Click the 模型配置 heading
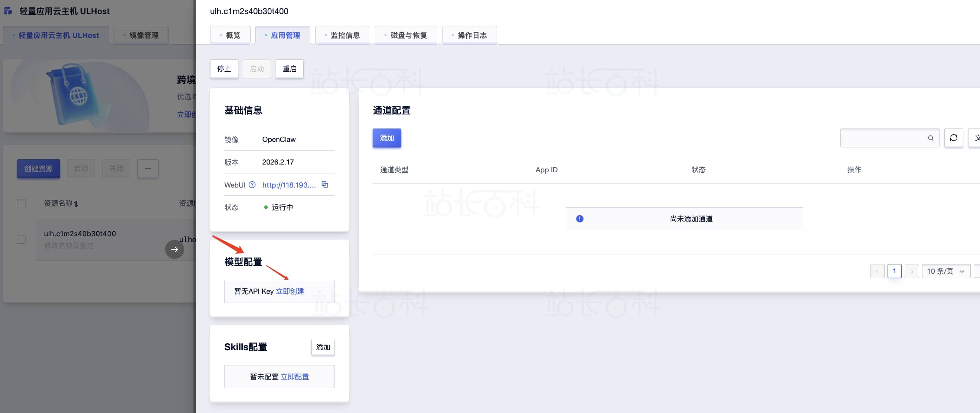 click(x=243, y=262)
